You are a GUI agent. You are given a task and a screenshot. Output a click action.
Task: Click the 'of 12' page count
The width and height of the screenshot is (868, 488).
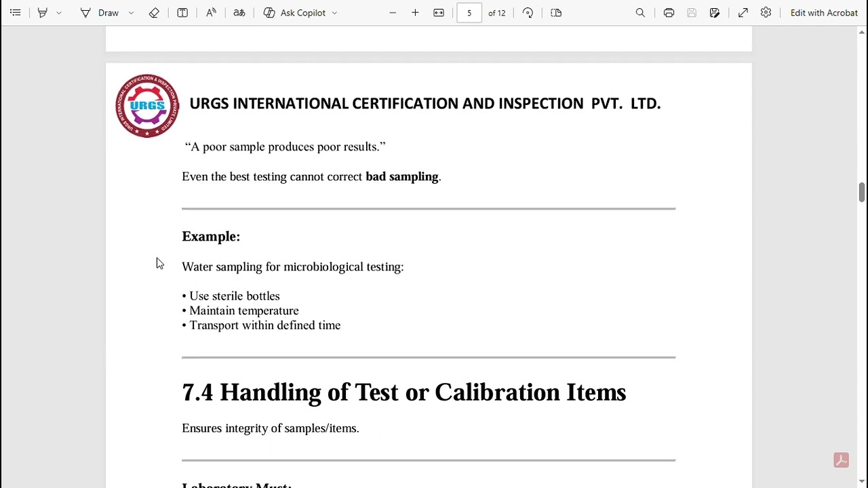[x=496, y=13]
